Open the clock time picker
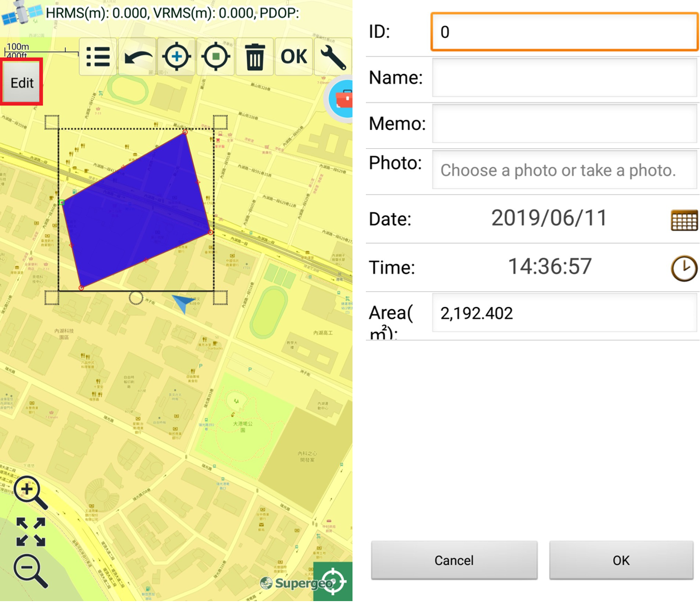 click(684, 269)
